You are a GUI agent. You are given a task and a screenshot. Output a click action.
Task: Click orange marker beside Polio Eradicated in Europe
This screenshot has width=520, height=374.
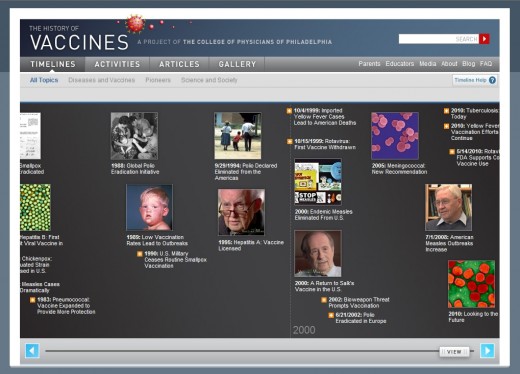tap(331, 315)
